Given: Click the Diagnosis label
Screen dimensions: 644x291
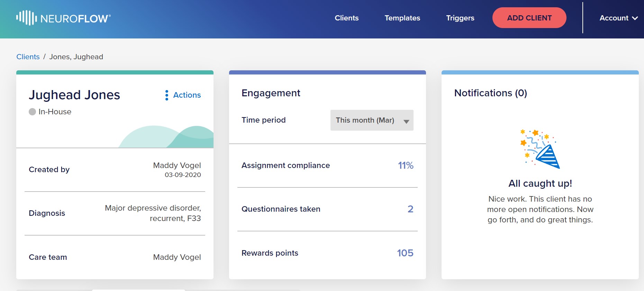Looking at the screenshot, I should coord(47,213).
